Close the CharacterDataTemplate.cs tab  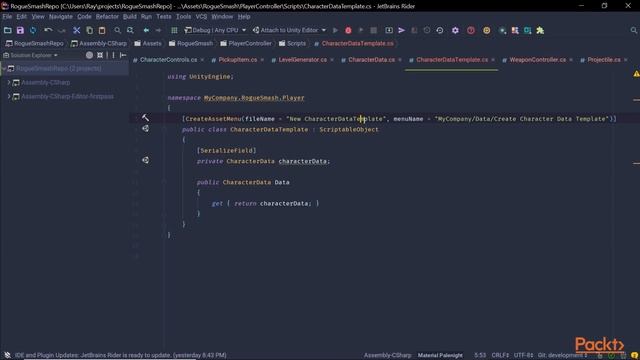coord(493,60)
